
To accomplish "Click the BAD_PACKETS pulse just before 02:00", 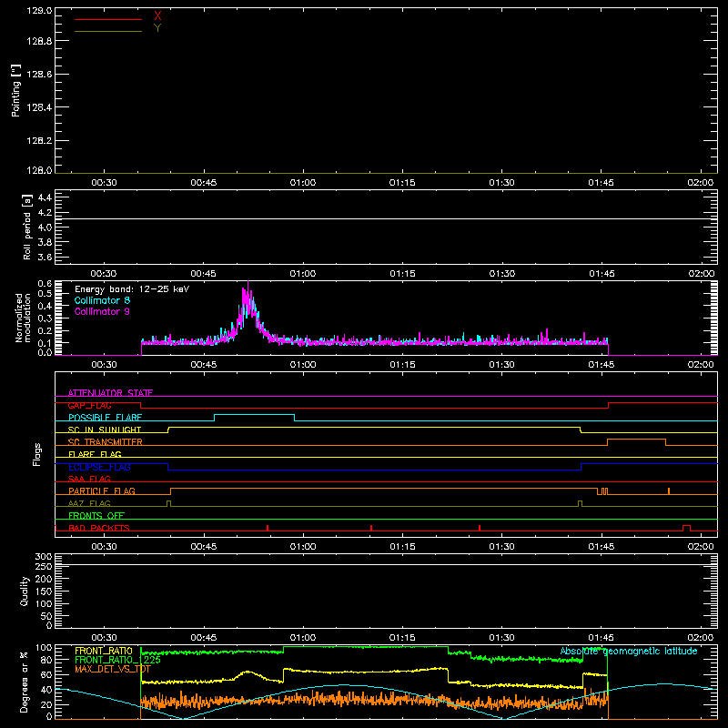I will [686, 528].
